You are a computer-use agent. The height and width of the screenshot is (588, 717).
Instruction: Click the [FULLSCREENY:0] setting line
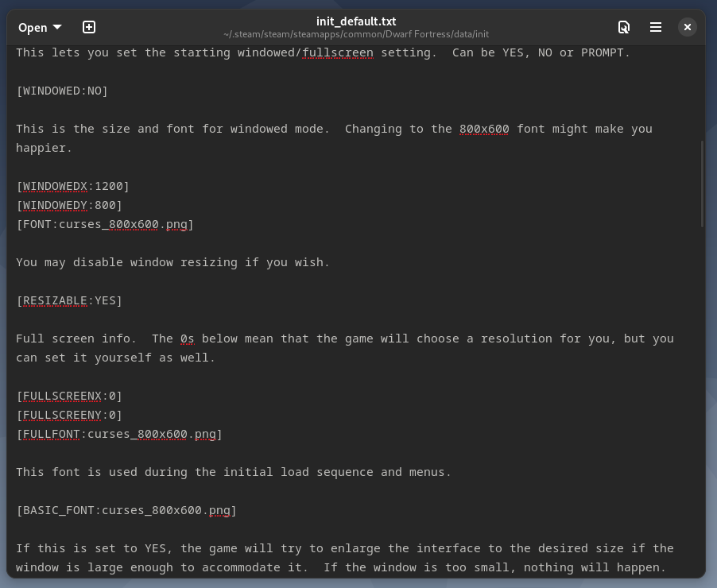(x=69, y=415)
